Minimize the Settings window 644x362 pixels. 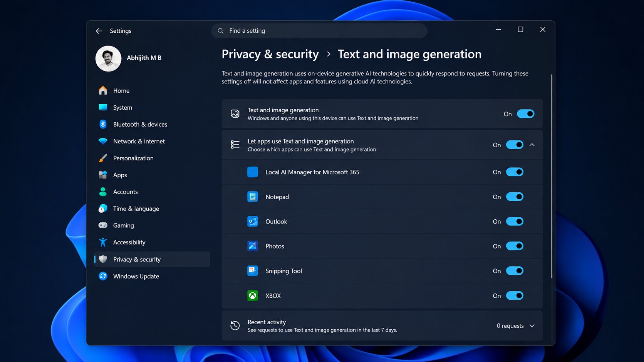(498, 30)
